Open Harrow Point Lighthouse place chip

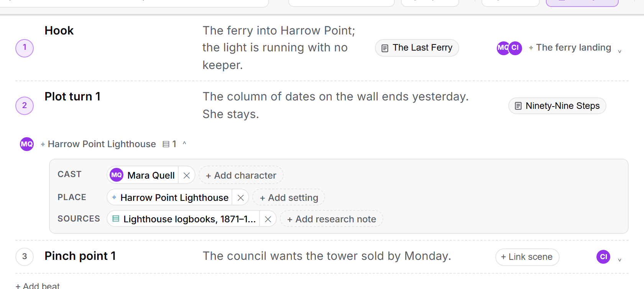pyautogui.click(x=169, y=198)
